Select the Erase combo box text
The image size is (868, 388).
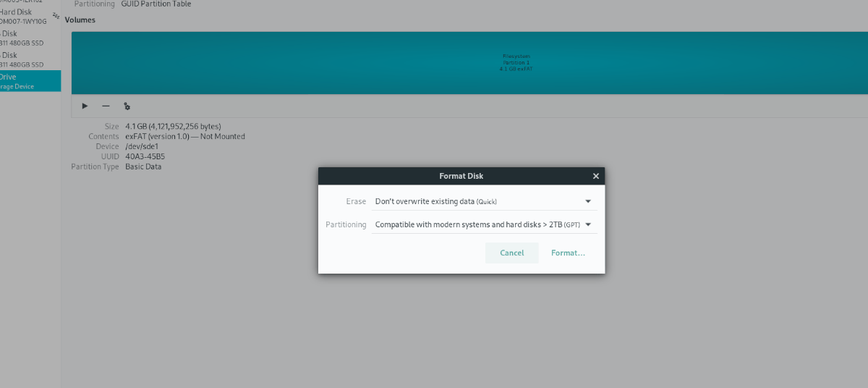tap(436, 201)
